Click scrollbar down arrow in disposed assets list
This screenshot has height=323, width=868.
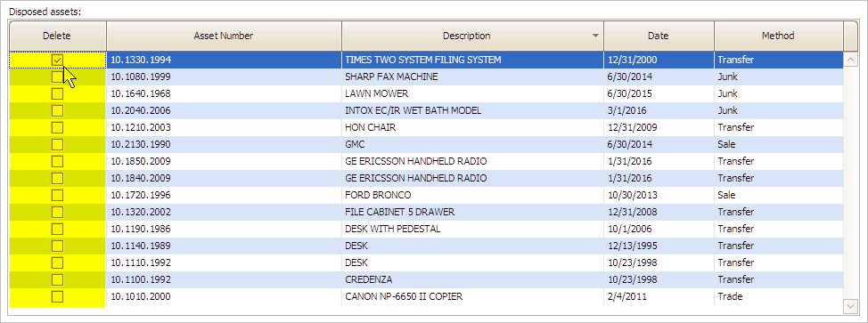[850, 305]
